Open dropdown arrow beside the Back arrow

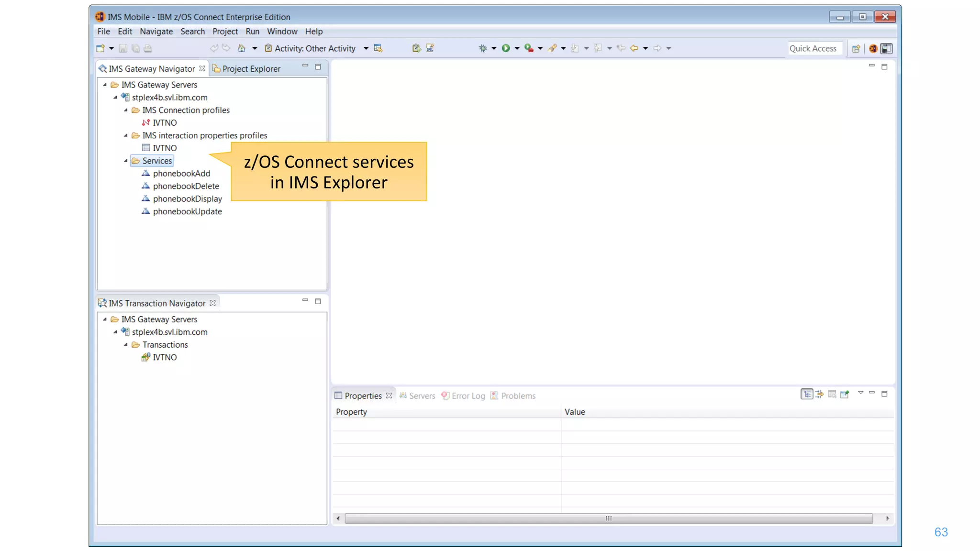646,48
